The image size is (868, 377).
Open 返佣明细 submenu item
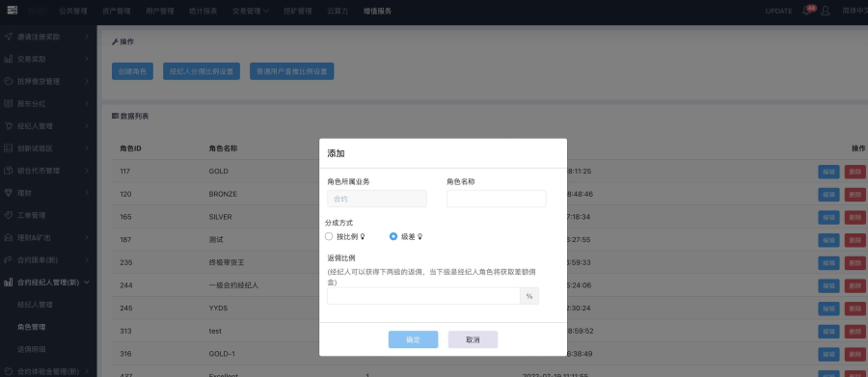32,349
